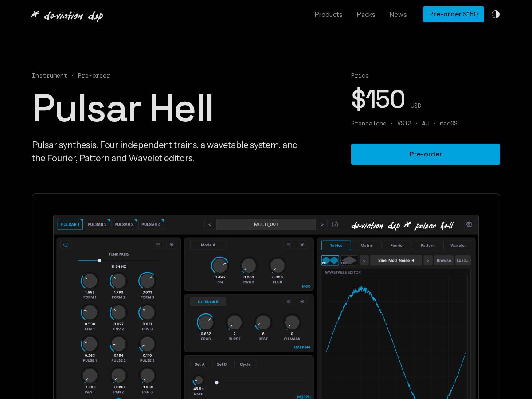Image resolution: width=532 pixels, height=399 pixels.
Task: Click the CH MASK knob
Action: [292, 322]
